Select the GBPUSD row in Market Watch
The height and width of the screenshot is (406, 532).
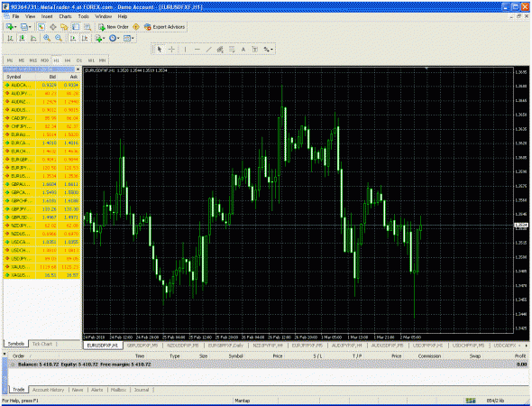(41, 217)
